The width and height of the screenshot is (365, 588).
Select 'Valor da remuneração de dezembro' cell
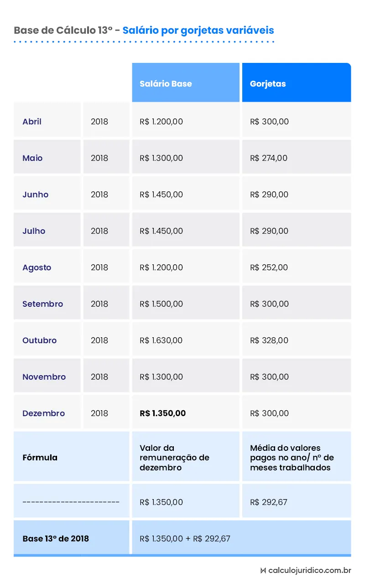(x=174, y=458)
